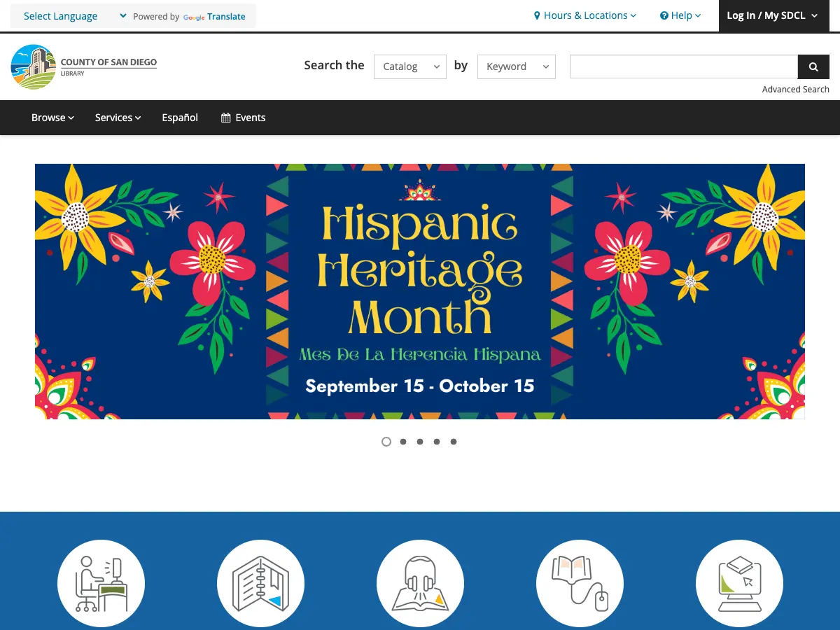The height and width of the screenshot is (630, 840).
Task: Select the first carousel slide indicator
Action: point(386,442)
